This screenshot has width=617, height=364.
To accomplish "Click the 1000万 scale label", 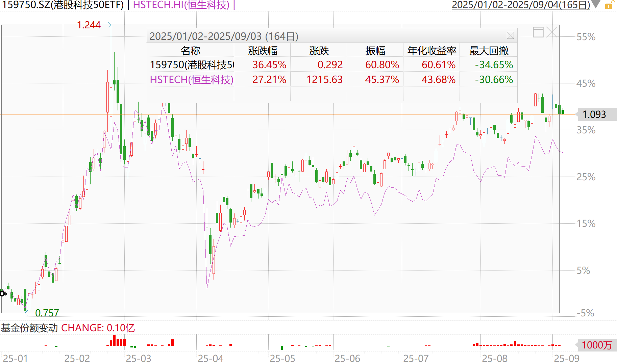I will 597,345.
